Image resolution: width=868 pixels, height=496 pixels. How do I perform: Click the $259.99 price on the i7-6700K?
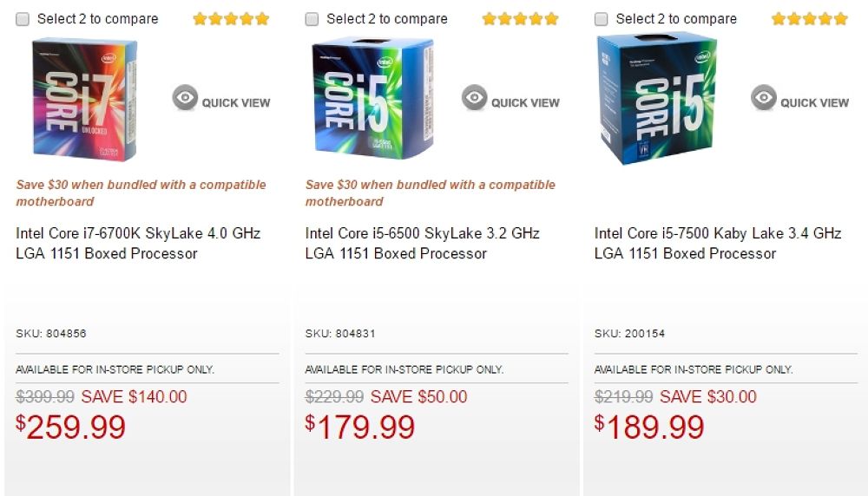pos(71,427)
